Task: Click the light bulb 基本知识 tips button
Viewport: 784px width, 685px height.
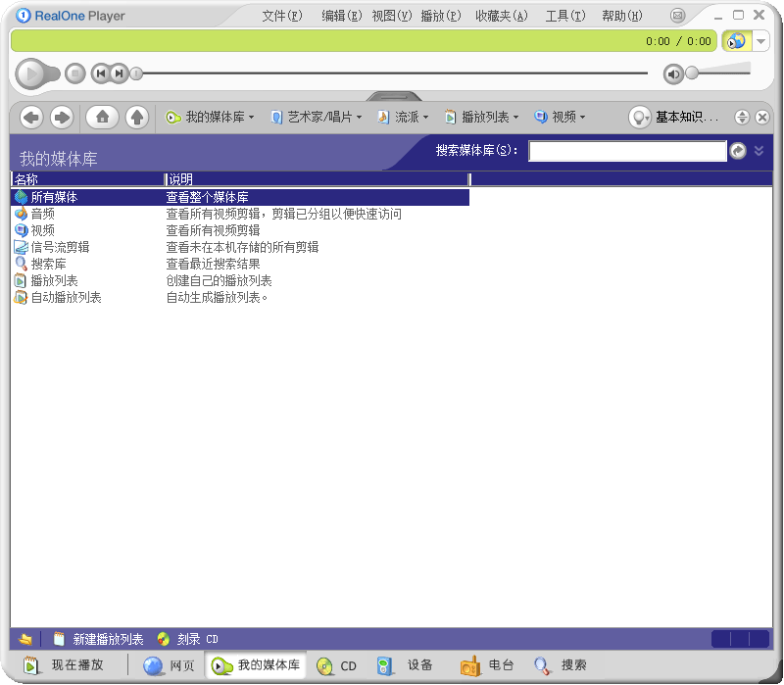Action: click(x=640, y=118)
